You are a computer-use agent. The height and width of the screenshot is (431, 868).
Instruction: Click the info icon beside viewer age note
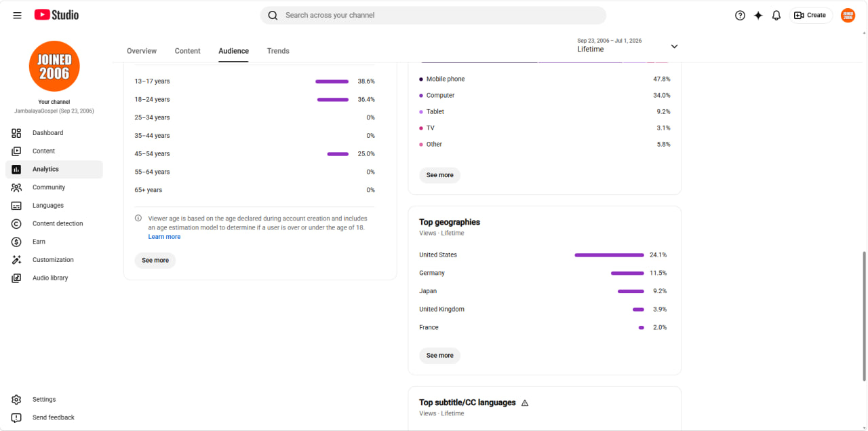(x=138, y=219)
